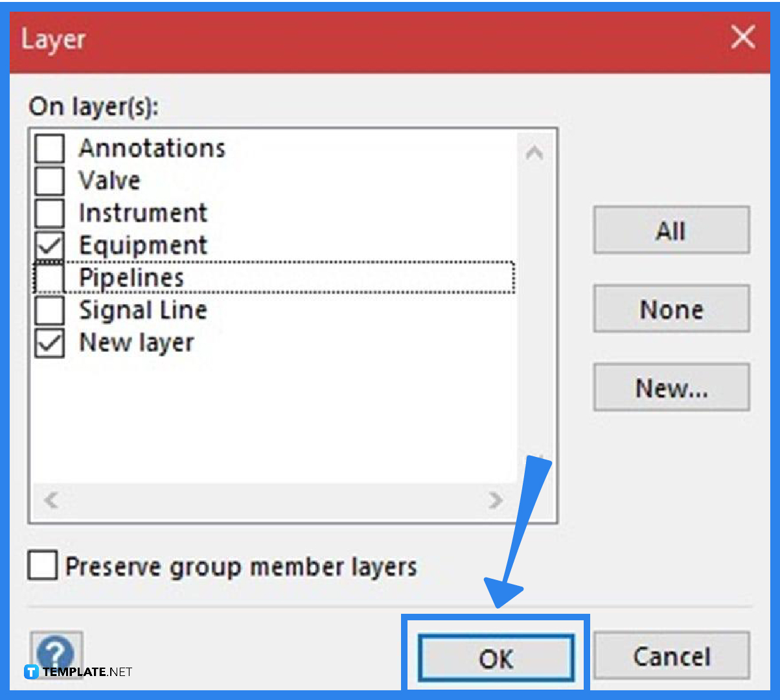
Task: Disable the New layer checkbox
Action: (x=49, y=342)
